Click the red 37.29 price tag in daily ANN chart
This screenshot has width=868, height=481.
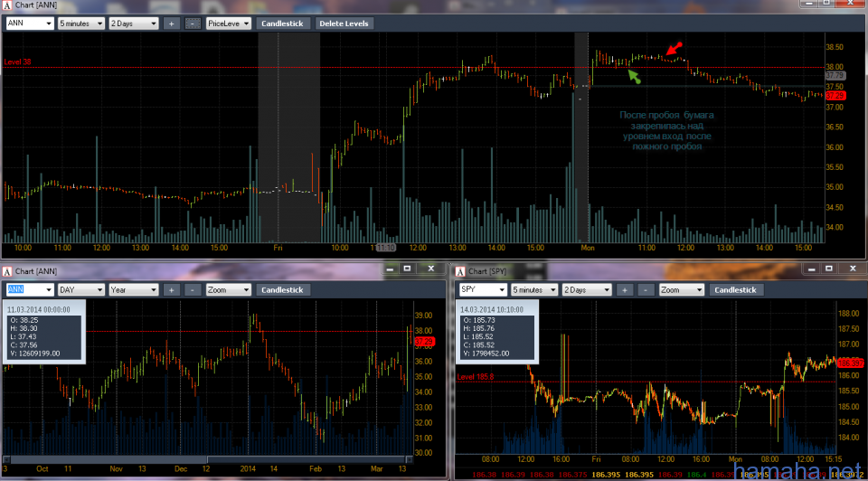(424, 342)
